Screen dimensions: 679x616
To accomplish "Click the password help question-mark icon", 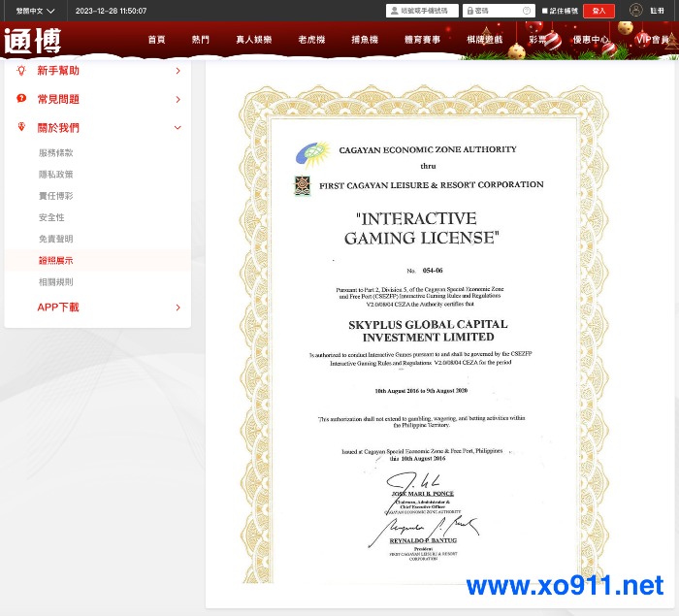I will tap(526, 11).
